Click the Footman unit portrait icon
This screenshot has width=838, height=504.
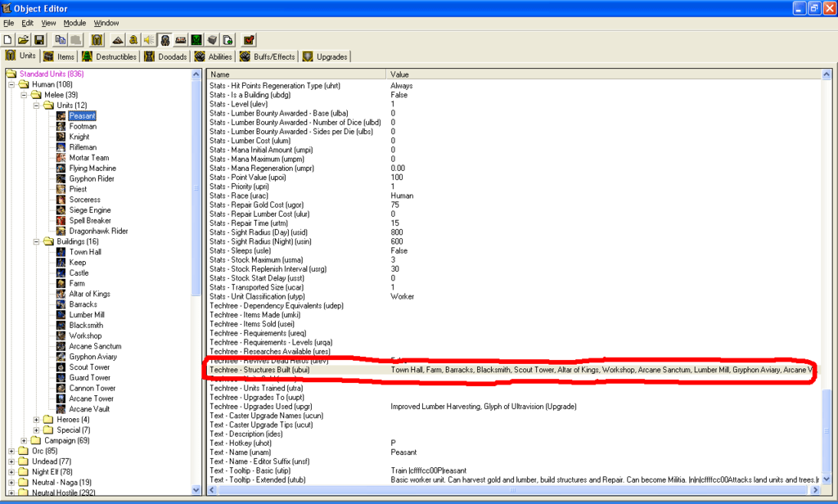pyautogui.click(x=61, y=127)
